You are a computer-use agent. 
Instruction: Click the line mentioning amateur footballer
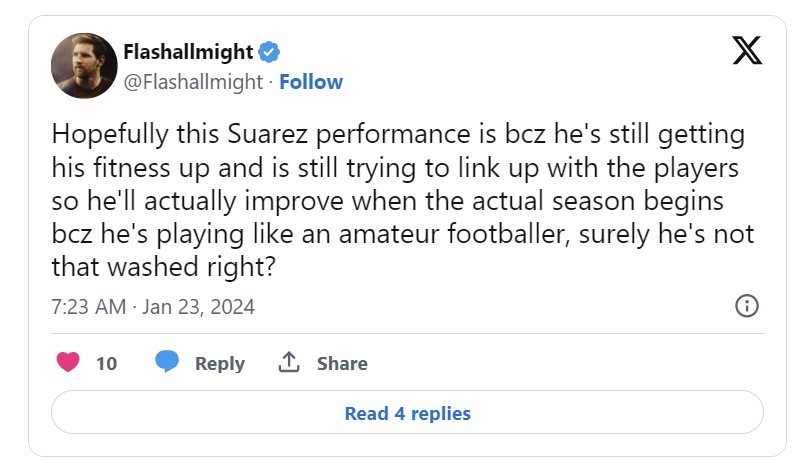coord(402,235)
